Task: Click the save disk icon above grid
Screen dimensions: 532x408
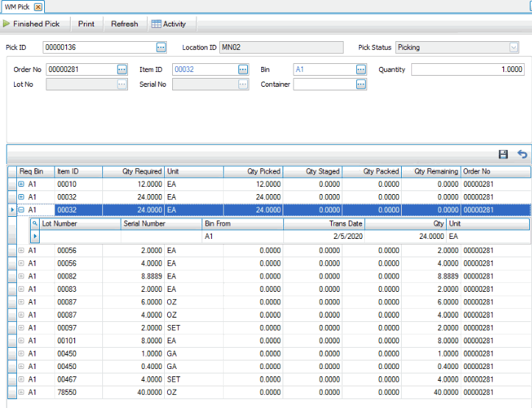Action: coord(503,154)
